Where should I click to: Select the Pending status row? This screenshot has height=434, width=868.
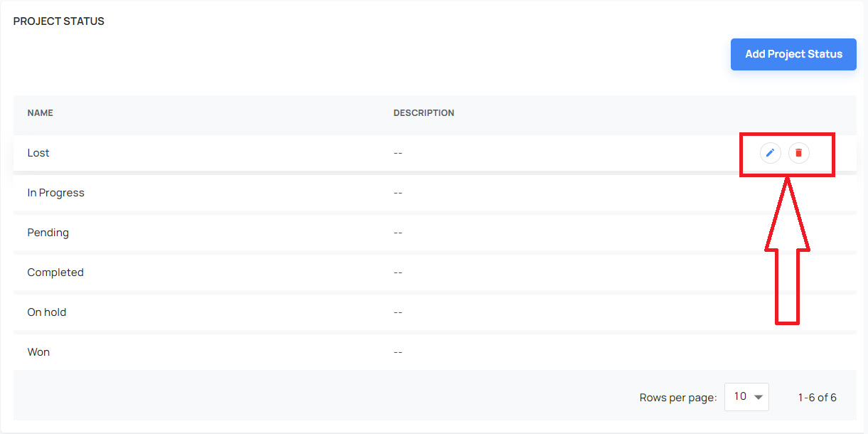pyautogui.click(x=434, y=233)
